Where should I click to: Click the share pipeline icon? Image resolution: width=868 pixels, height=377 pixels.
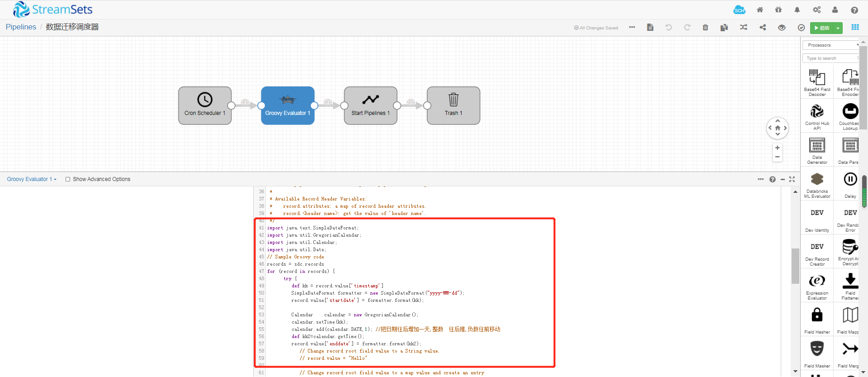(763, 28)
